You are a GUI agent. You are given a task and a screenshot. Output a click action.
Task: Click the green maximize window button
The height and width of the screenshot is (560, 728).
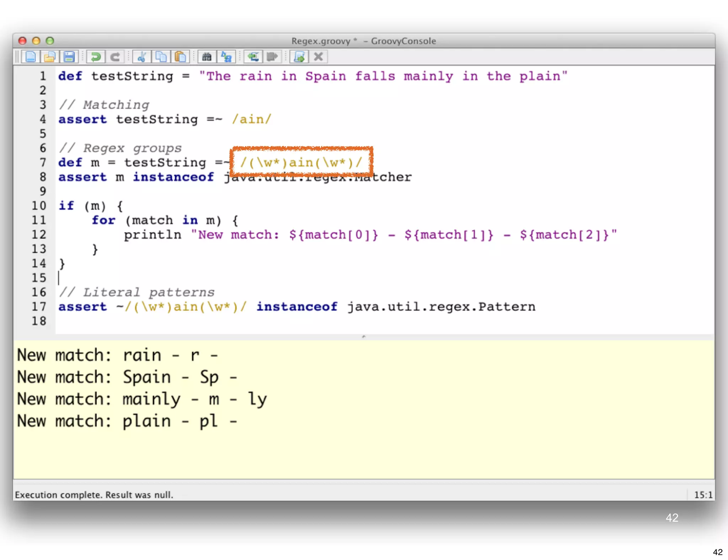50,41
